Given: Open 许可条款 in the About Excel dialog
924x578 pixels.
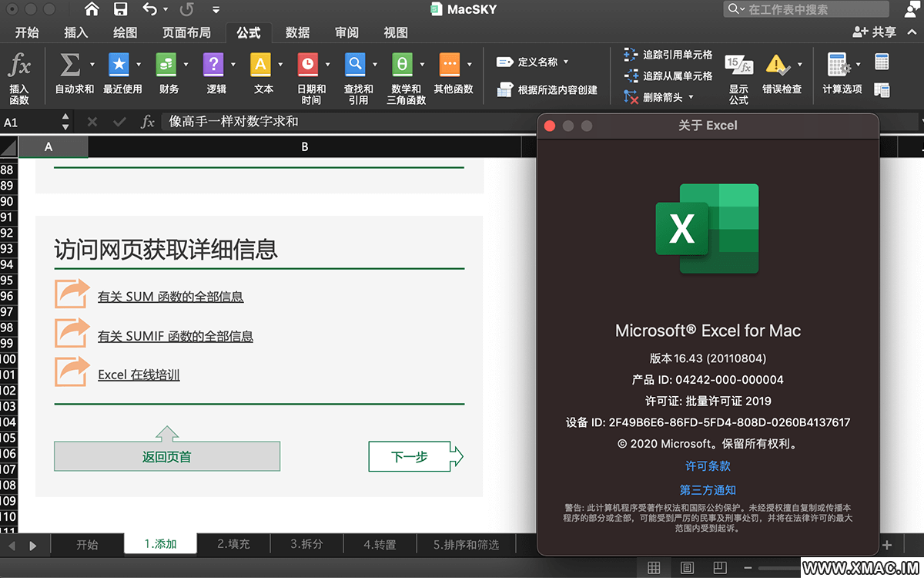Looking at the screenshot, I should click(x=708, y=466).
